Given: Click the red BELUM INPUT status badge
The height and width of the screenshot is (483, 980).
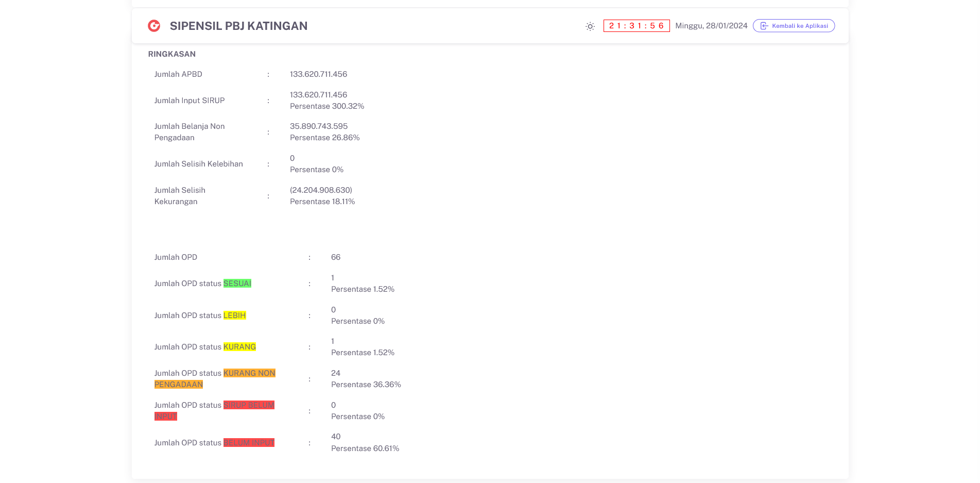Looking at the screenshot, I should coord(249,443).
